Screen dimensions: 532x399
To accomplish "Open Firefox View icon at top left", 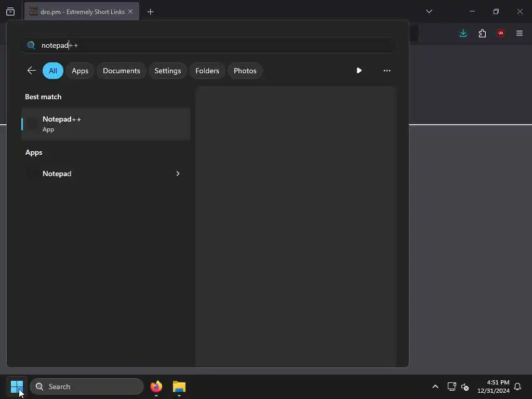I will click(10, 11).
